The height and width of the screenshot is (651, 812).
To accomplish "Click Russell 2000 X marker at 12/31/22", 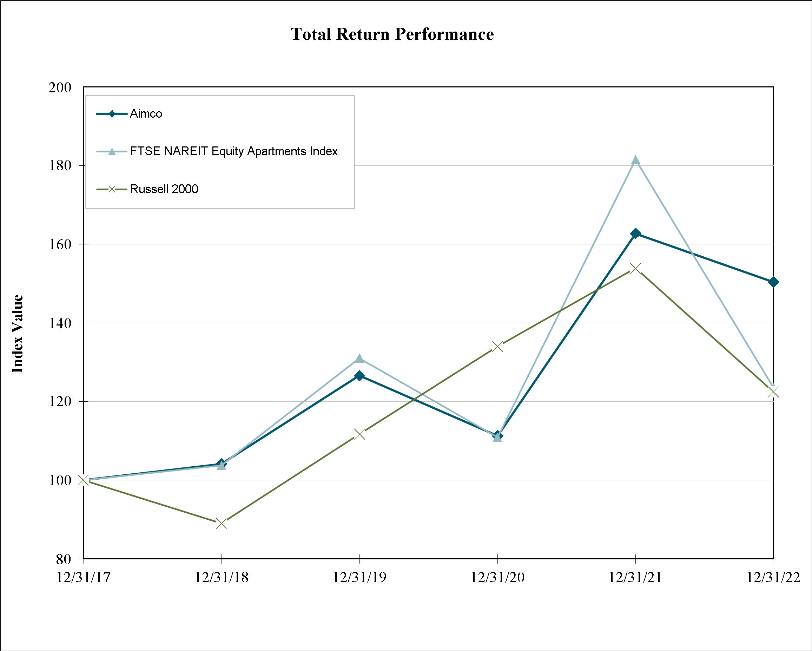I will pyautogui.click(x=773, y=392).
